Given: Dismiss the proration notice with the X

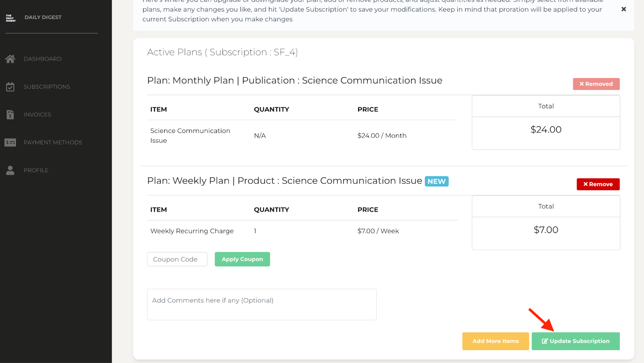Looking at the screenshot, I should point(623,9).
